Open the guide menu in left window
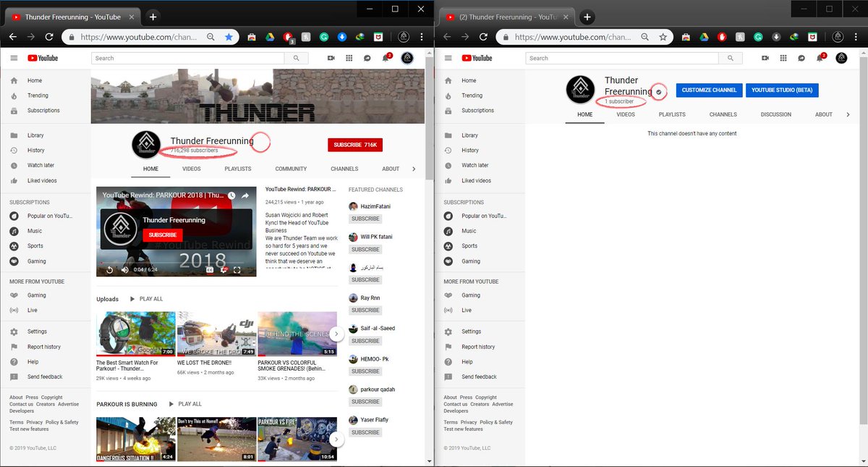Image resolution: width=868 pixels, height=467 pixels. (x=14, y=58)
